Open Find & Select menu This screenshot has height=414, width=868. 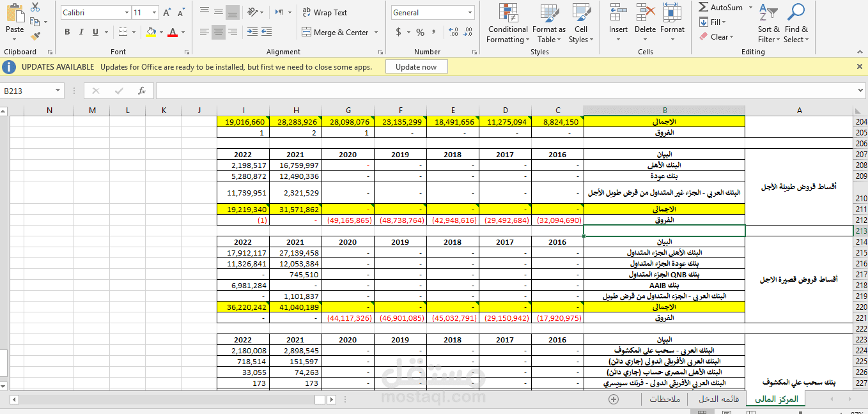pos(796,24)
